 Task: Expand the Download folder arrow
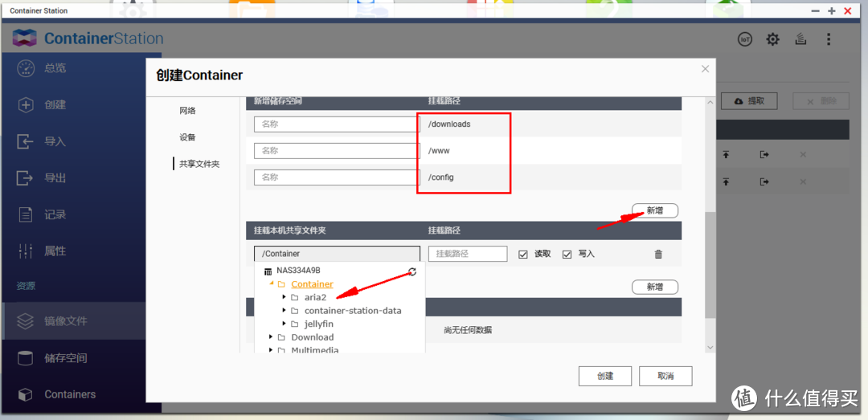[x=271, y=337]
